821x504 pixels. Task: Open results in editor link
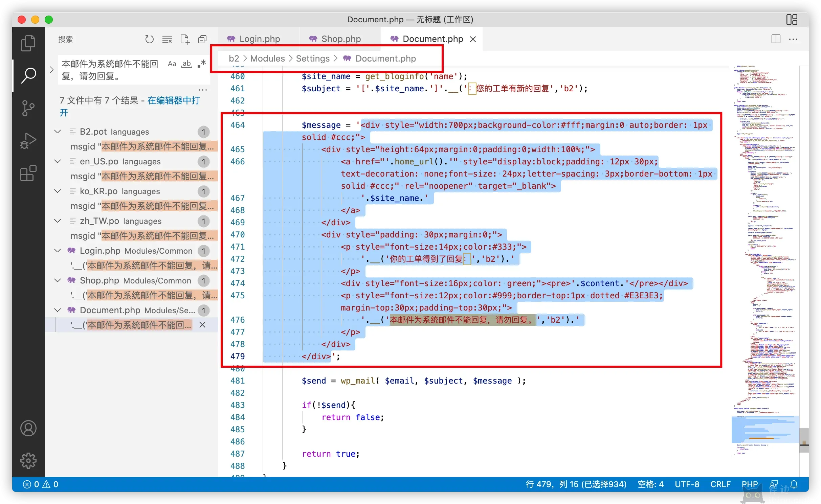point(130,106)
